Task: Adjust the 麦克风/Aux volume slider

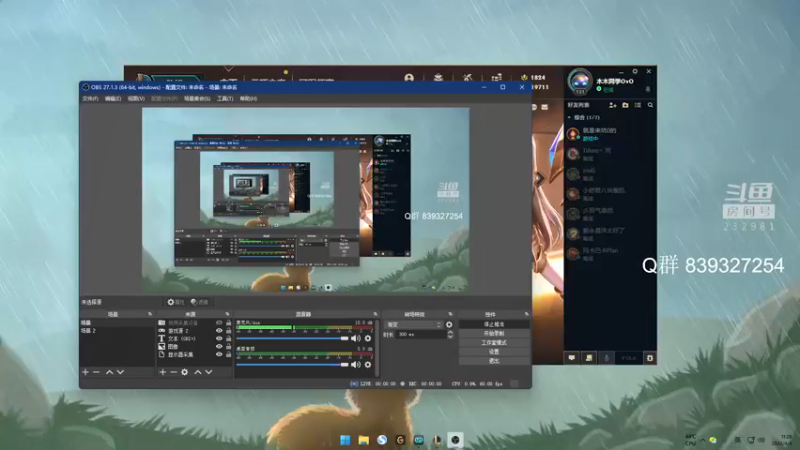Action: point(292,338)
